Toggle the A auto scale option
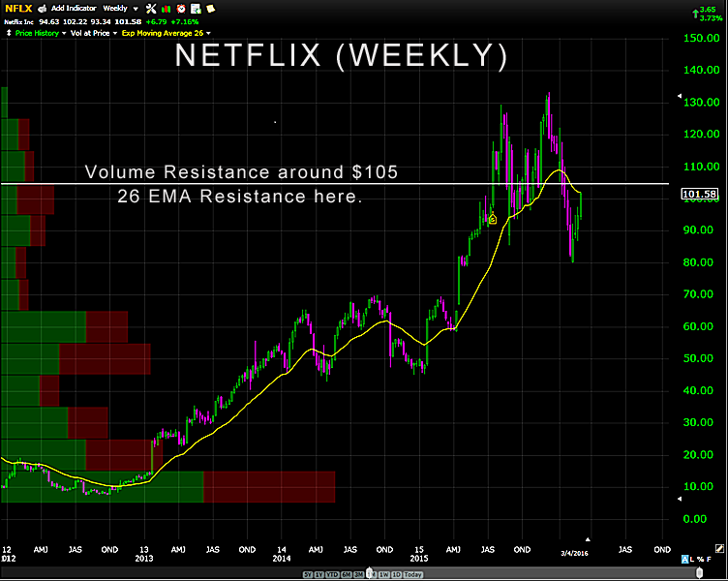Screen dimensions: 728x581 685,560
